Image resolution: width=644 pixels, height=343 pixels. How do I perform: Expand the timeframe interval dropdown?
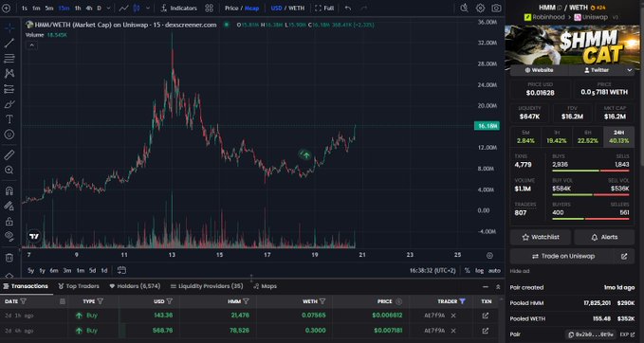click(108, 8)
